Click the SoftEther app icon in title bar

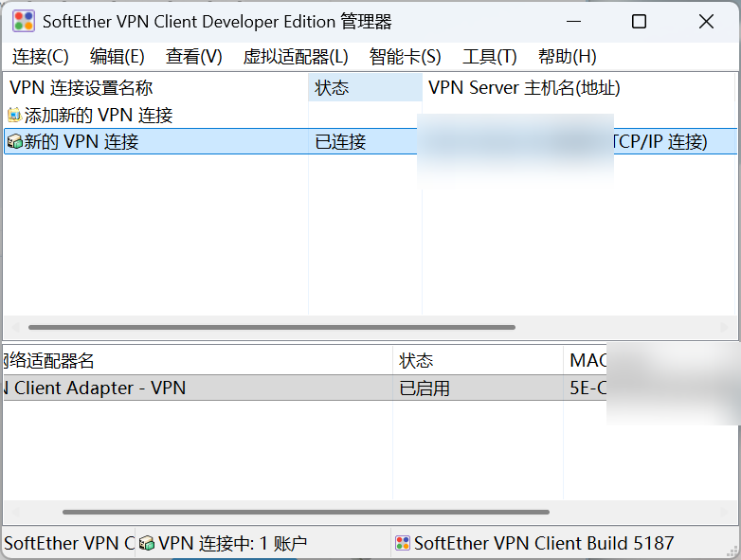pyautogui.click(x=24, y=22)
